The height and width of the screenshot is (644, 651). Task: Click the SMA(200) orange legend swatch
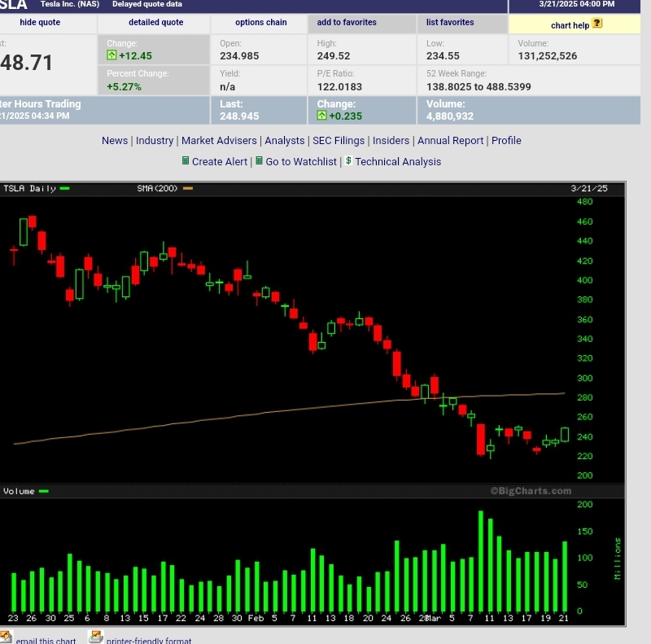click(188, 189)
